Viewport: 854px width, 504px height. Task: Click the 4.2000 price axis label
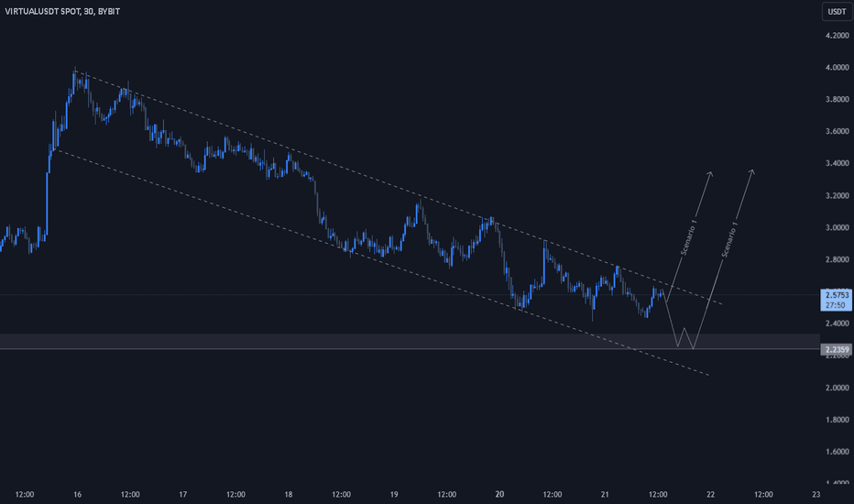tap(838, 36)
